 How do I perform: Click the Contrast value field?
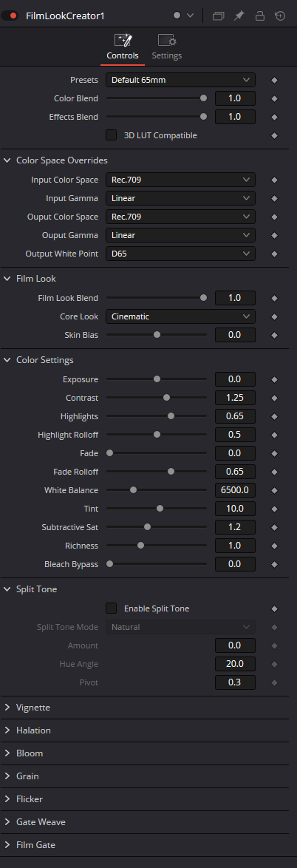(235, 398)
